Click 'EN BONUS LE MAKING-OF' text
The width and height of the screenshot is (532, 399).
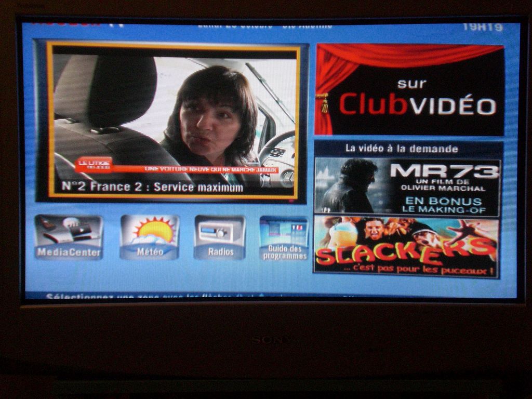point(444,205)
